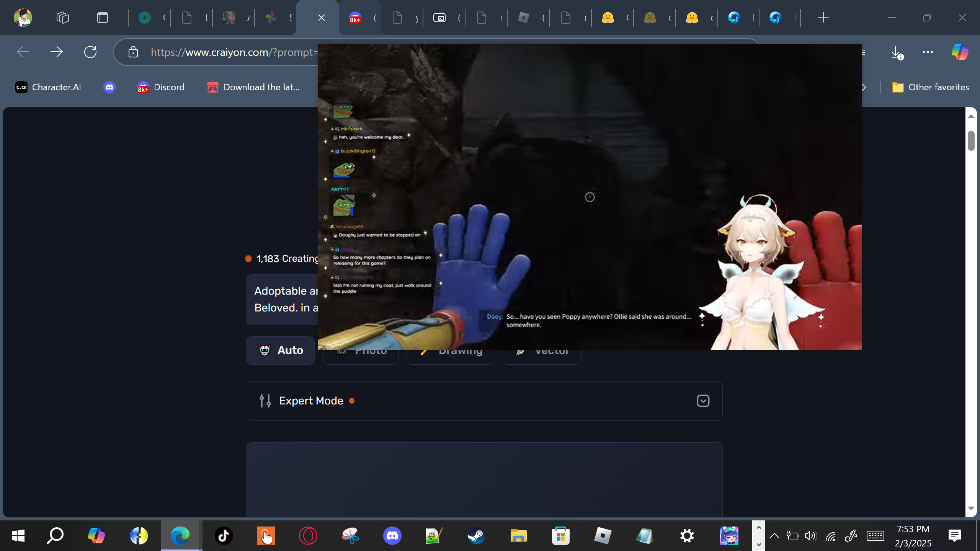
Task: Click the Expert Mode label
Action: pyautogui.click(x=311, y=401)
